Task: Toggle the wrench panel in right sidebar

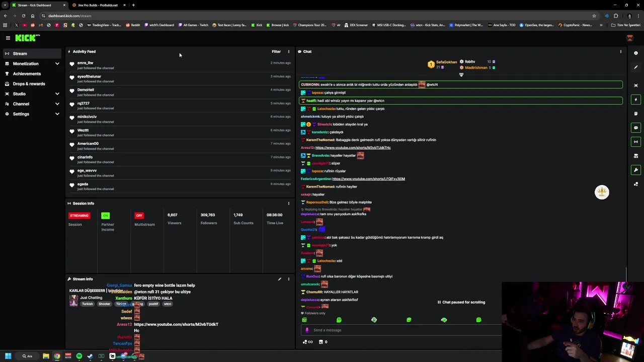Action: tap(636, 170)
